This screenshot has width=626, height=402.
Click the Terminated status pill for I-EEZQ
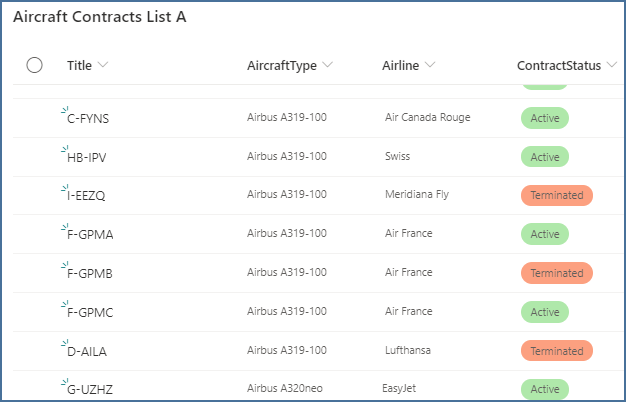click(557, 195)
